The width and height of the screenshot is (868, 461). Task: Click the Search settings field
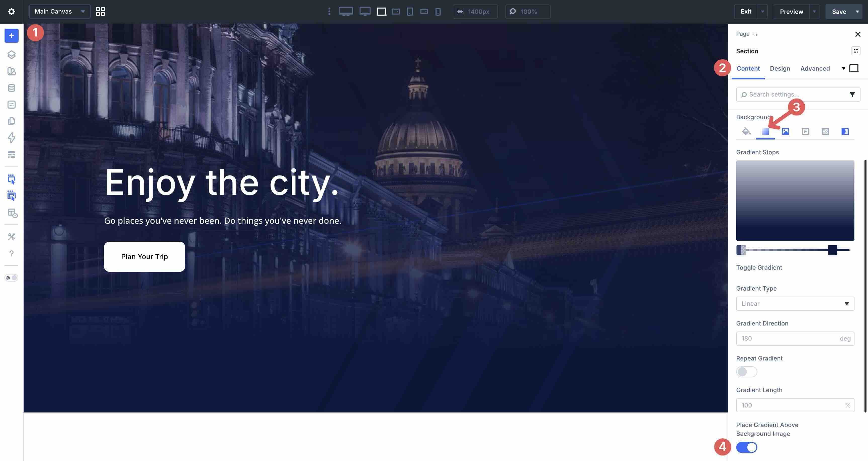point(792,94)
